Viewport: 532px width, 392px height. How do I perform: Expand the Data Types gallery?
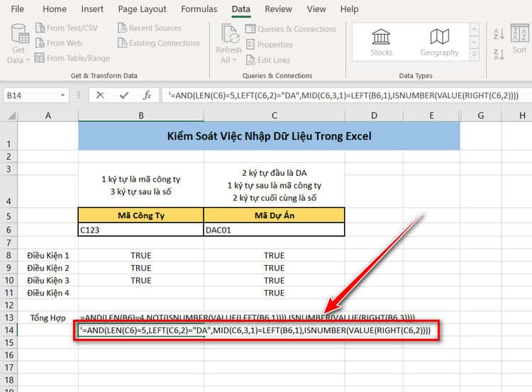475,54
